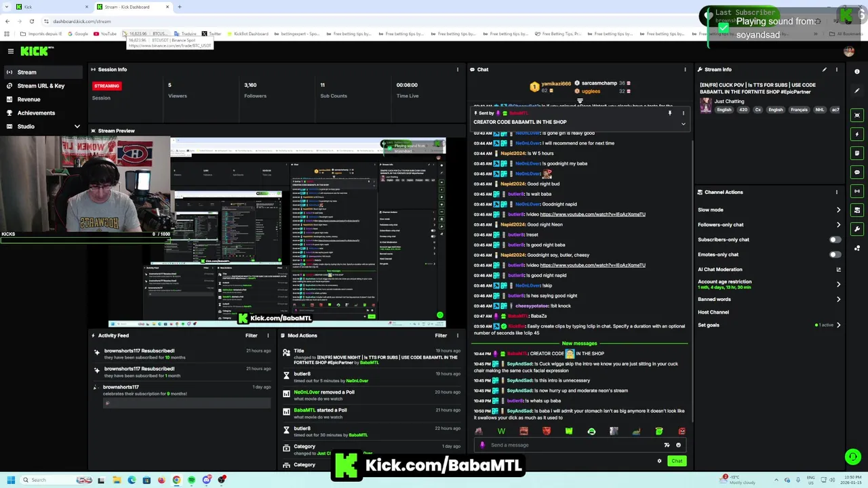Click the YouTube bookmark
This screenshot has height=488, width=868.
105,34
